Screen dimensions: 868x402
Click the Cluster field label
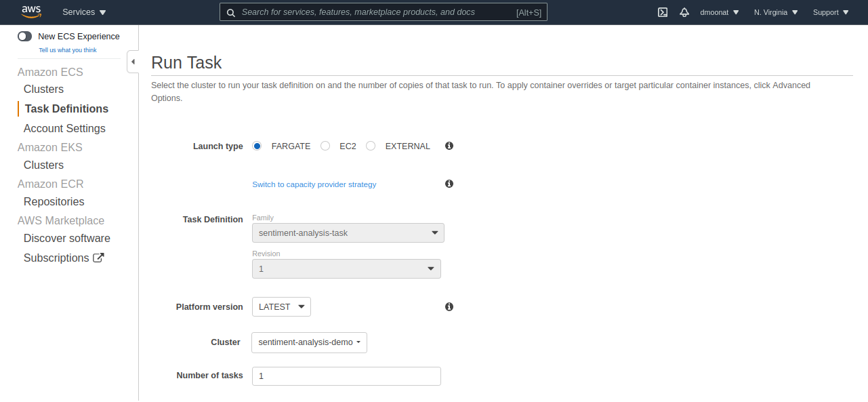(x=226, y=342)
